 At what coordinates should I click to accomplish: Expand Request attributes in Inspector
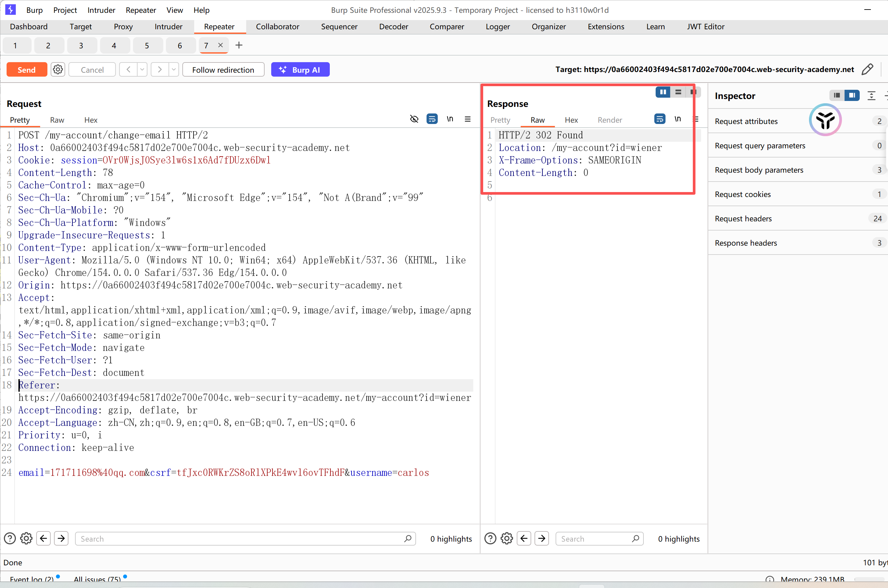click(x=797, y=121)
